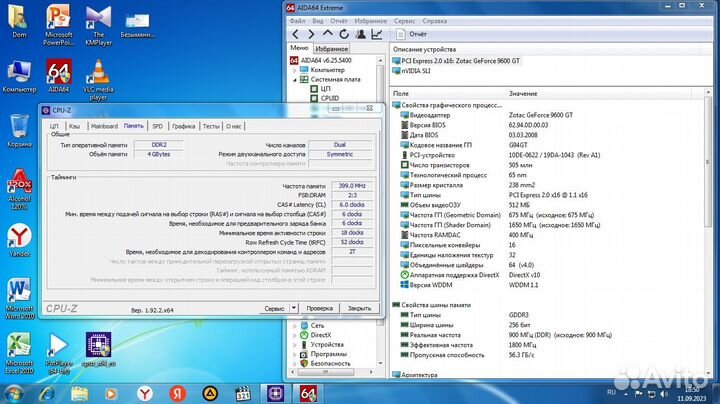Collapse the Системная плата tree node
This screenshot has height=404, width=720.
[295, 80]
